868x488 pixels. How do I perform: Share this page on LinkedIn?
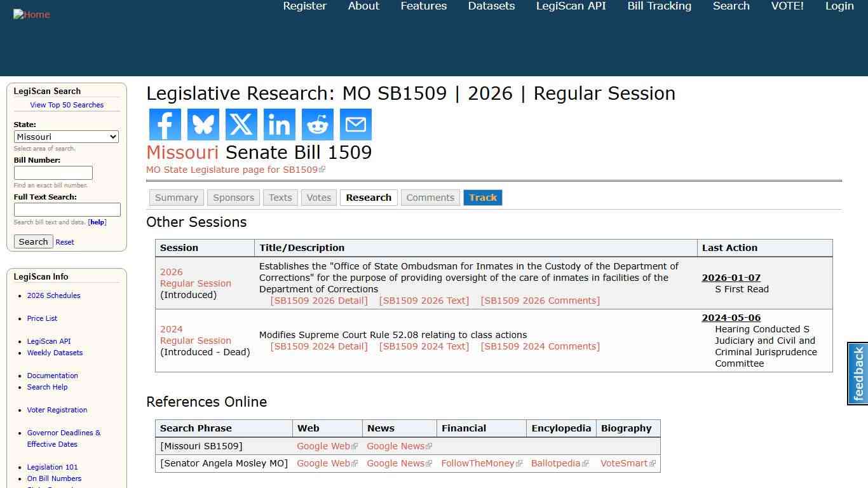279,125
